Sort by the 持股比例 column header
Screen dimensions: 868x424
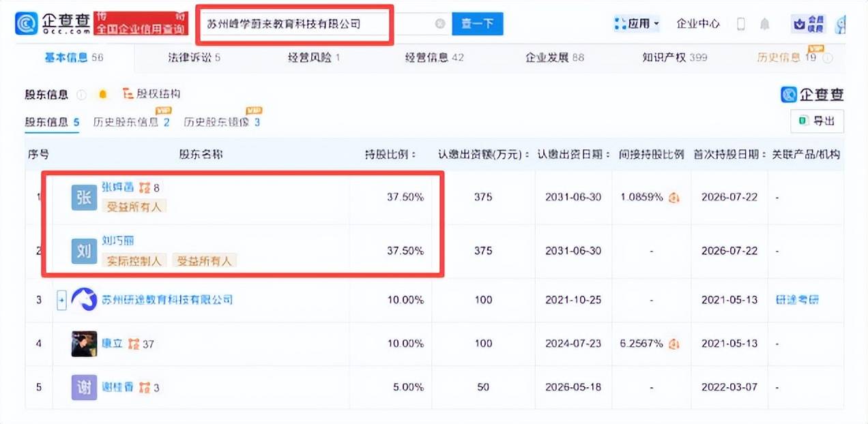(392, 155)
